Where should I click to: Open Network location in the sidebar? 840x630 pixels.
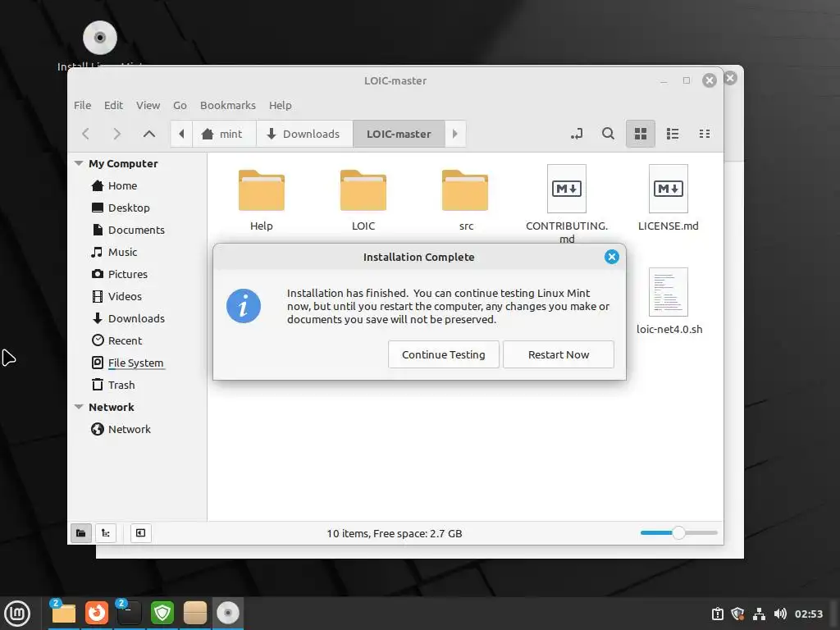click(129, 429)
